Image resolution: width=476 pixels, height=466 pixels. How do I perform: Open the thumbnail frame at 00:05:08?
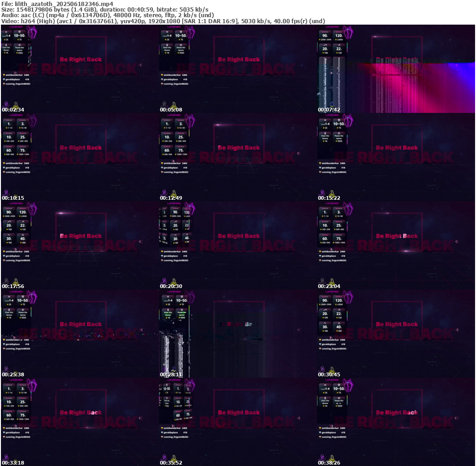tap(238, 69)
